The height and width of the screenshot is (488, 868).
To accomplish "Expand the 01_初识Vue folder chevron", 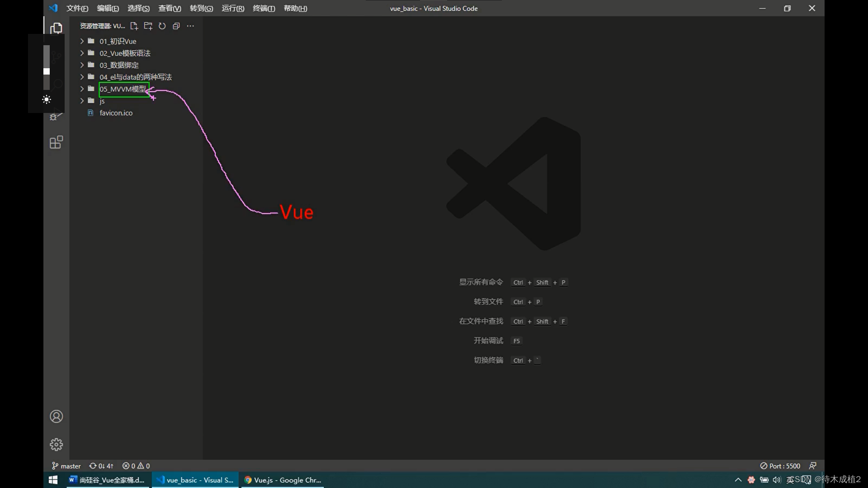I will coord(82,41).
